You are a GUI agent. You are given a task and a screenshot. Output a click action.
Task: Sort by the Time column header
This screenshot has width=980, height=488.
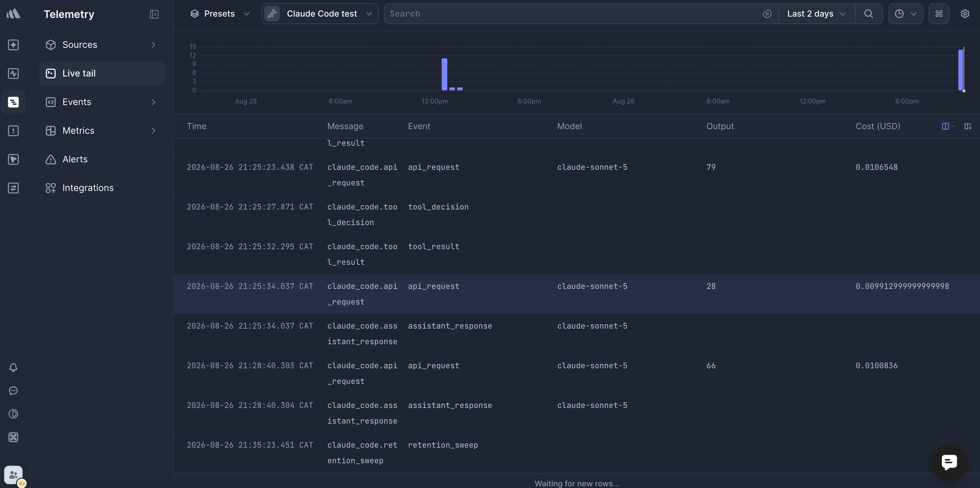click(x=196, y=126)
